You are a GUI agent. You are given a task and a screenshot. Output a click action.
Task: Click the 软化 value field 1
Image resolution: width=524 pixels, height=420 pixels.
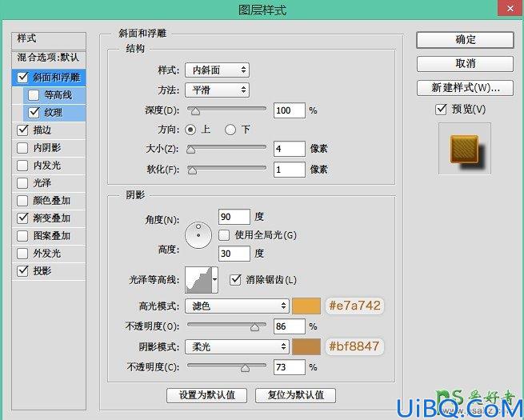click(290, 170)
